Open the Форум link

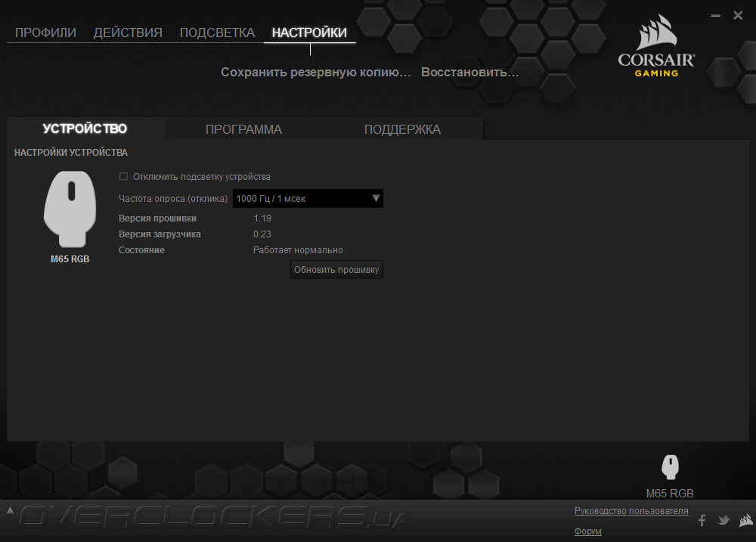click(587, 531)
